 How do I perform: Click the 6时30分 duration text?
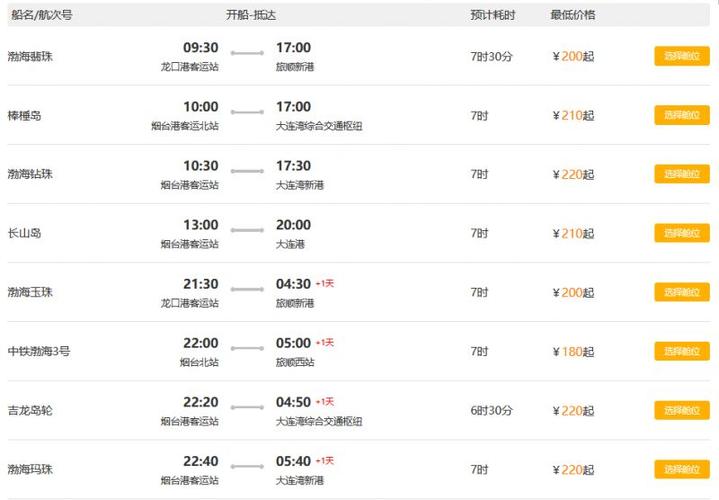coord(492,411)
